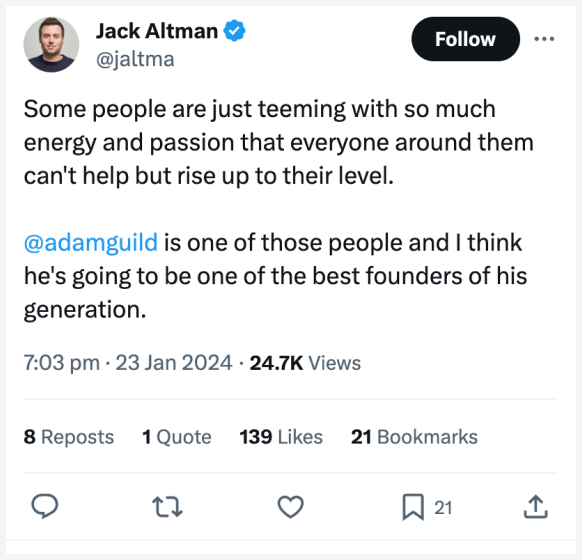Image resolution: width=582 pixels, height=560 pixels.
Task: Click the tweet body text
Action: click(278, 209)
